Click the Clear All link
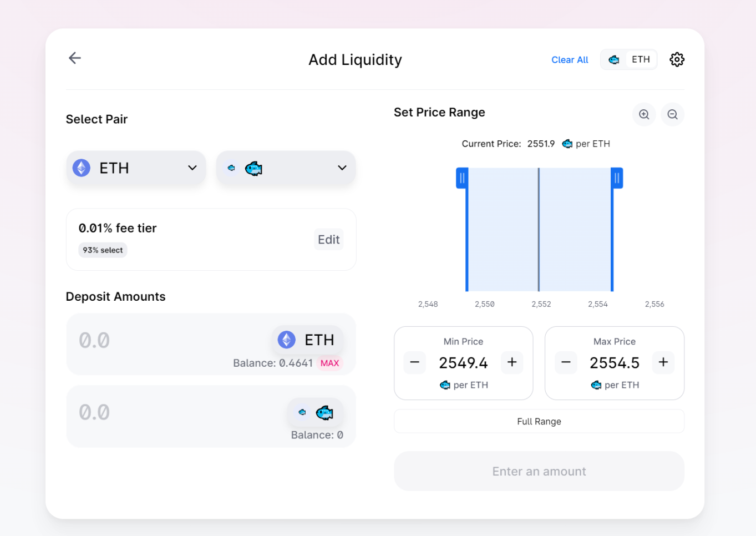Viewport: 756px width, 536px height. pos(570,60)
